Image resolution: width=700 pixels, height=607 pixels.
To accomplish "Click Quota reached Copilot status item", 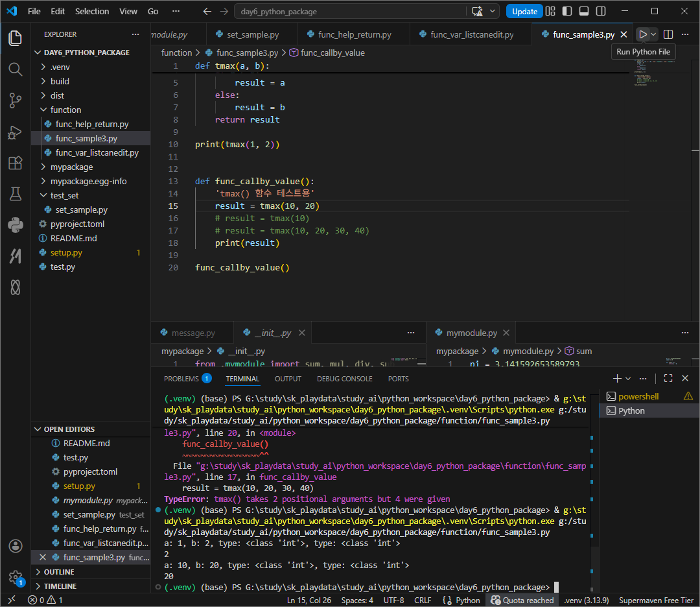I will click(x=522, y=601).
